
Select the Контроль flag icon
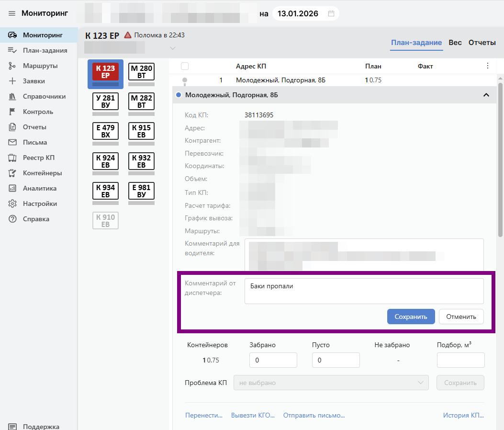(x=12, y=112)
